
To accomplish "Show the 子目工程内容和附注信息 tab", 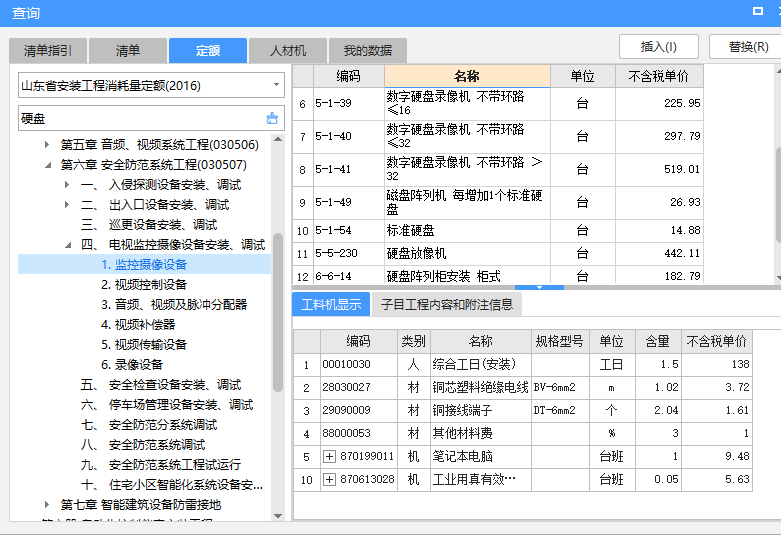I will tap(447, 304).
